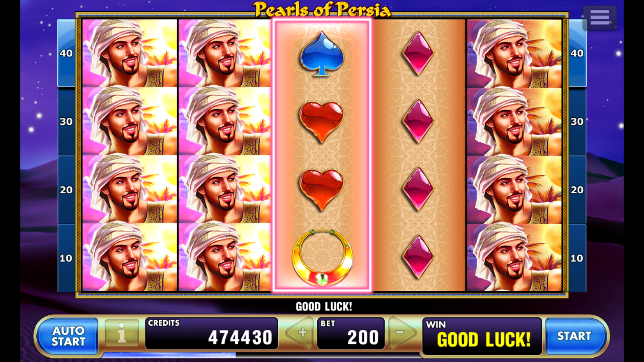The image size is (644, 362).
Task: Click the top pink diamond symbol
Action: tap(418, 53)
